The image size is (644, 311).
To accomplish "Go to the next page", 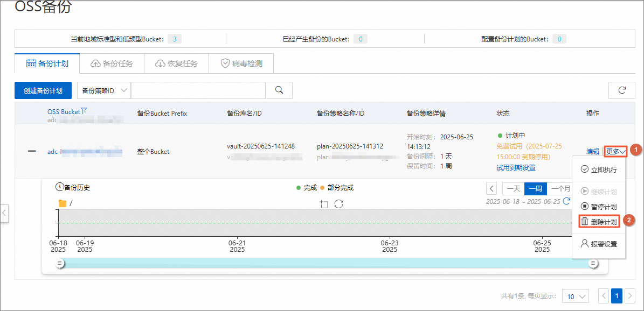I will [x=629, y=295].
